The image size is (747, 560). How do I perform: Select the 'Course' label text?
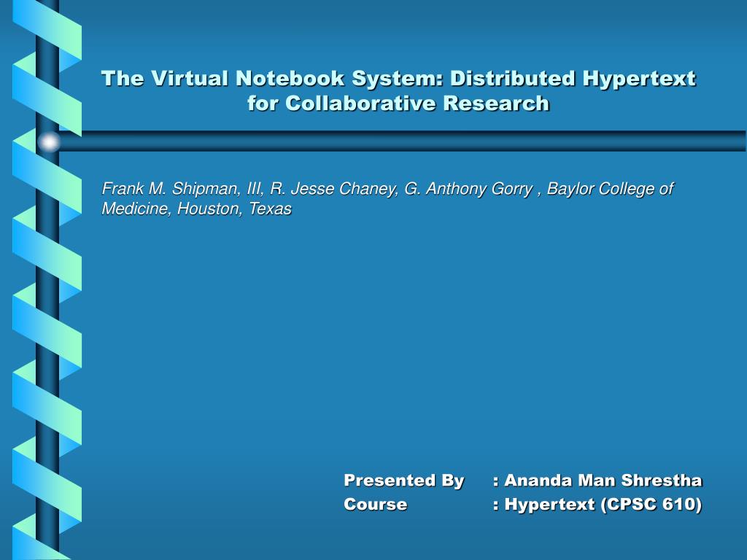click(376, 505)
